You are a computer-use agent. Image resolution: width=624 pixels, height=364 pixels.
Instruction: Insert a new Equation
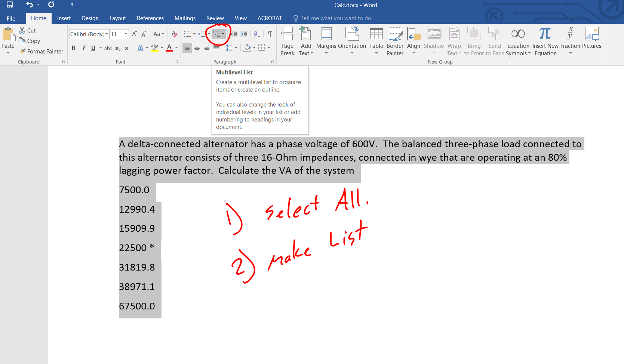545,41
